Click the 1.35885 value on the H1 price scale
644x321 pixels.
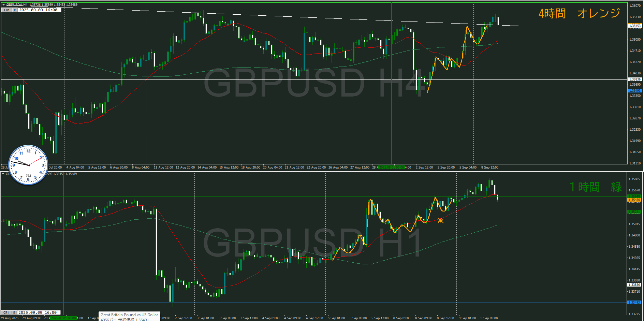634,179
